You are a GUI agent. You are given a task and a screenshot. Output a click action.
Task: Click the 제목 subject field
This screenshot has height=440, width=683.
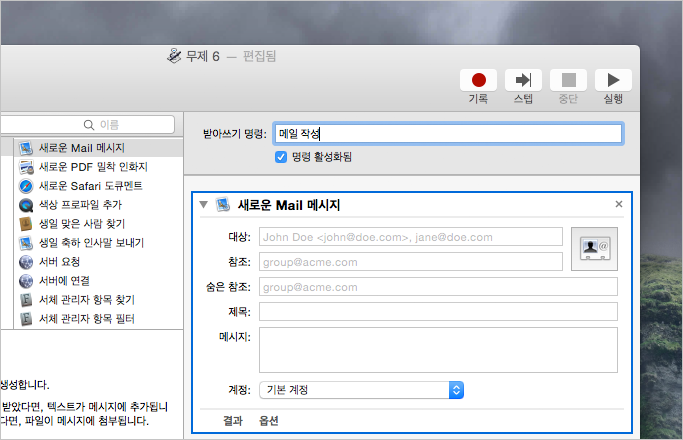[x=438, y=312]
